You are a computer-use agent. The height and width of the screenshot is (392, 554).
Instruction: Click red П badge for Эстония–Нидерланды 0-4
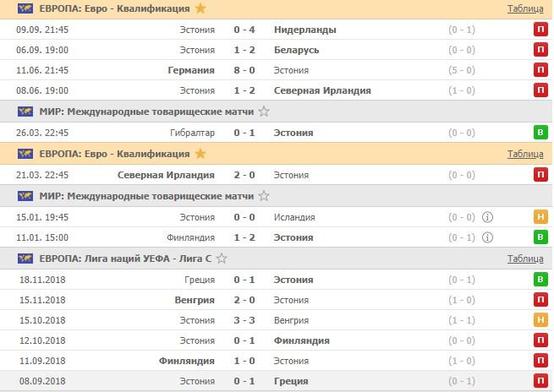click(x=540, y=30)
